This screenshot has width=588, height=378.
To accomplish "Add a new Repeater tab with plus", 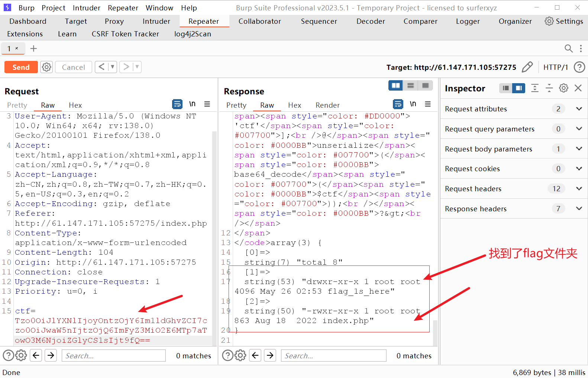I will (x=33, y=49).
